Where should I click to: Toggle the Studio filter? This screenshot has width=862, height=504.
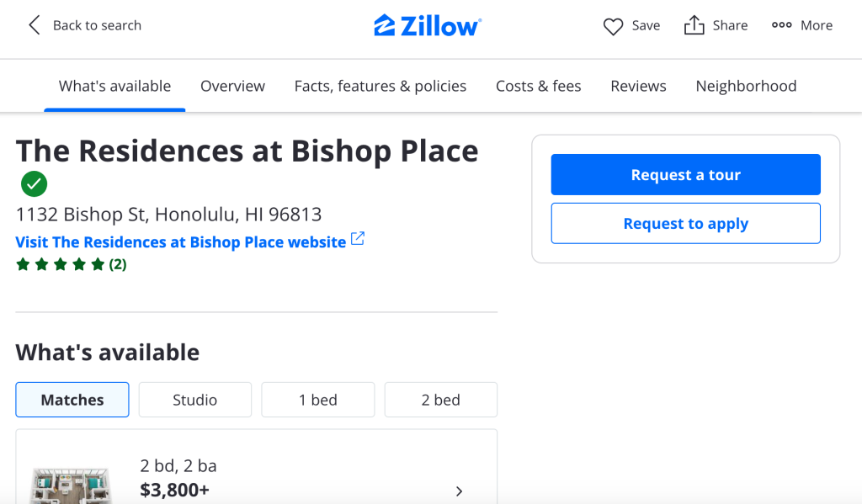coord(195,400)
